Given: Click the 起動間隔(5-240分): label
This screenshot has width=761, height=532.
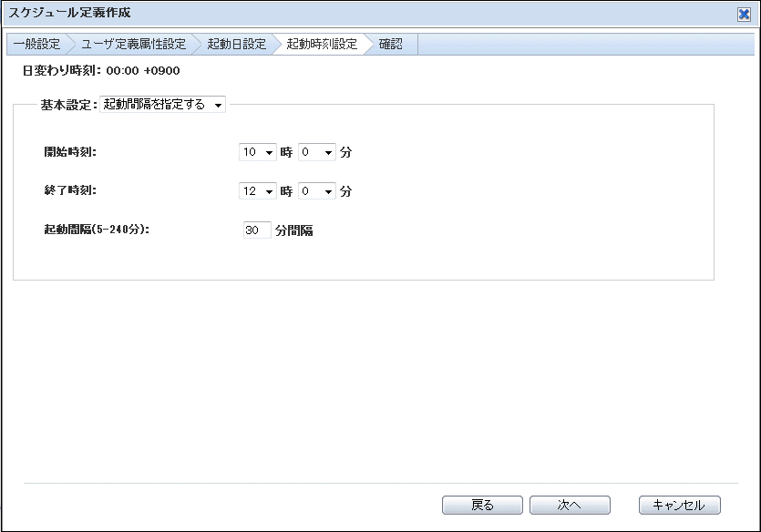Looking at the screenshot, I should coord(97,230).
